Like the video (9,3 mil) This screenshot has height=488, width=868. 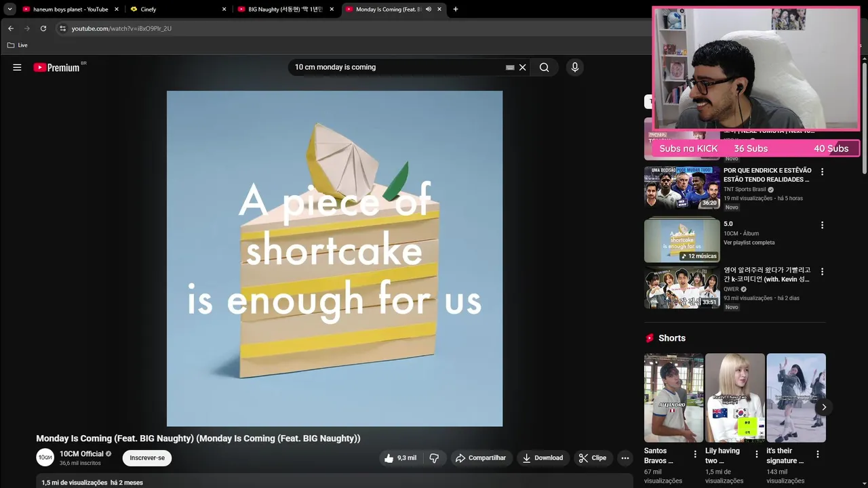pyautogui.click(x=400, y=458)
